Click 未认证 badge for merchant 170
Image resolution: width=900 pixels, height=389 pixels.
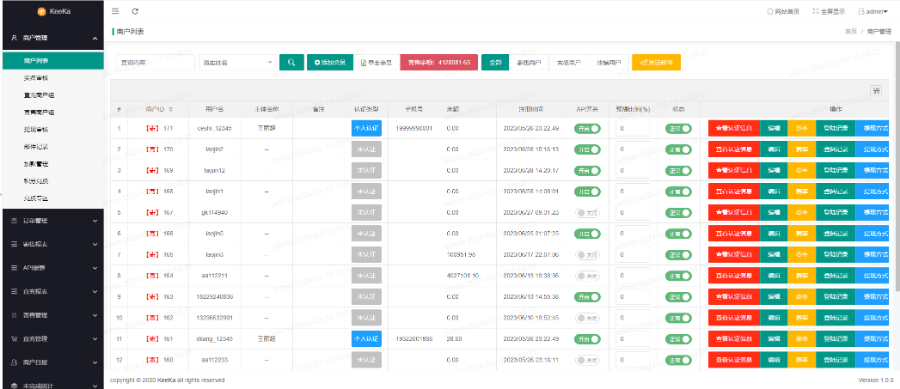(366, 149)
